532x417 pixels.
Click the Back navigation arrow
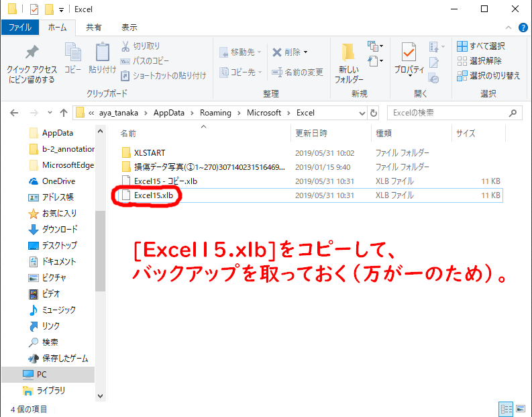pos(14,113)
